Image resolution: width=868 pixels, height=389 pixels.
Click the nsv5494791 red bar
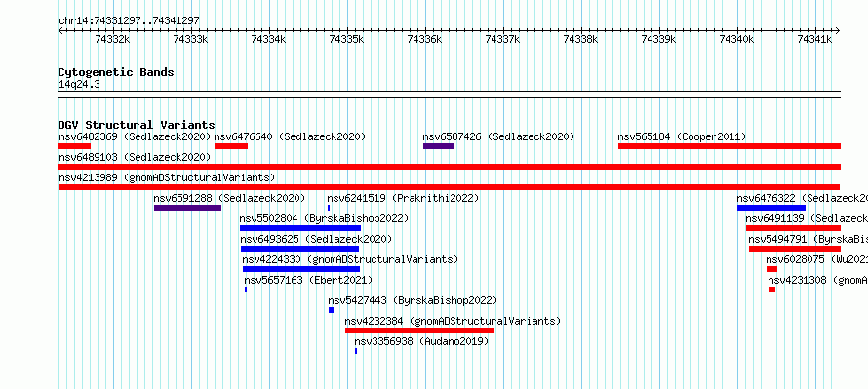(795, 249)
